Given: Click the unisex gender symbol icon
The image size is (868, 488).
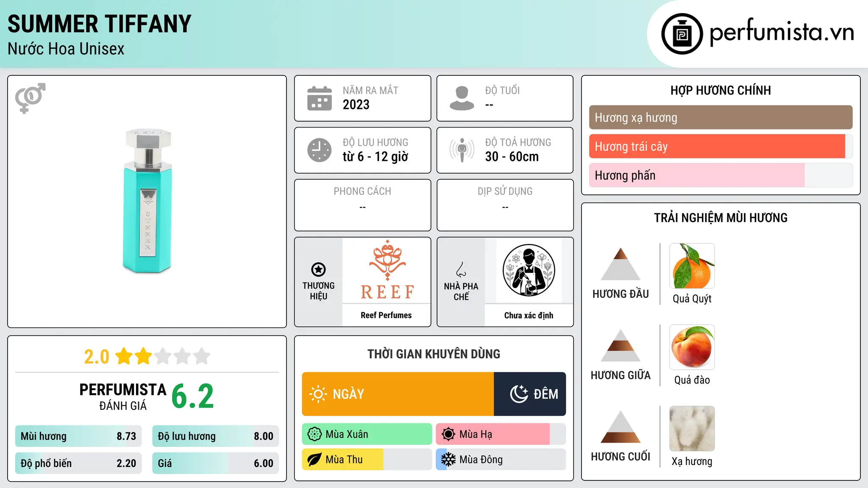Looking at the screenshot, I should (x=30, y=98).
